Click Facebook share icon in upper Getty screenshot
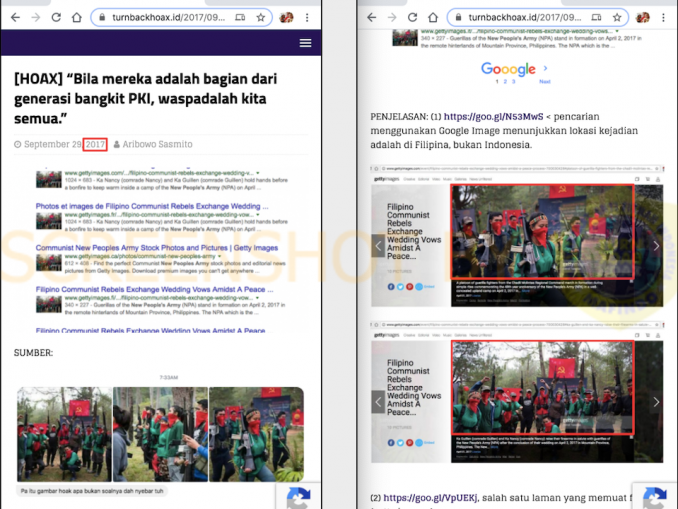The height and width of the screenshot is (509, 678). pyautogui.click(x=391, y=287)
